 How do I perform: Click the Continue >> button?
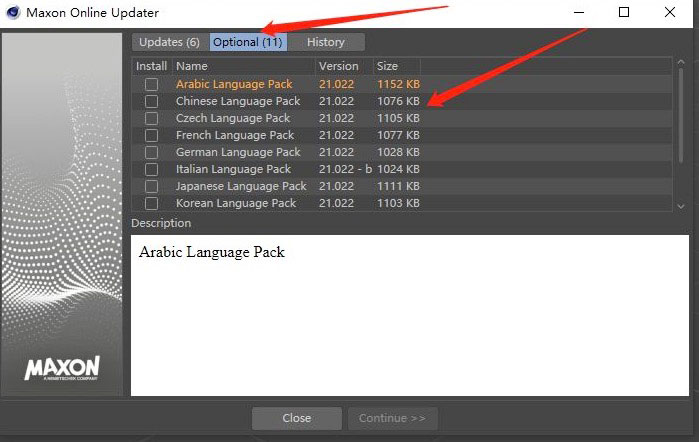coord(392,418)
